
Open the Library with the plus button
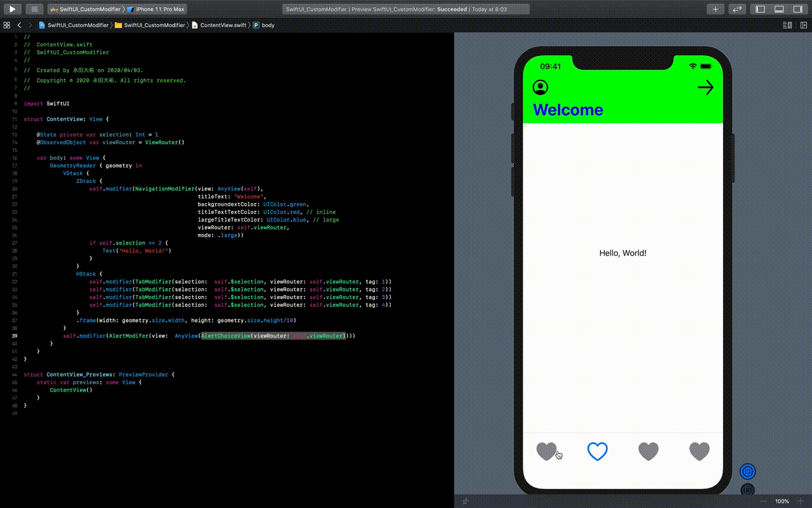[716, 9]
